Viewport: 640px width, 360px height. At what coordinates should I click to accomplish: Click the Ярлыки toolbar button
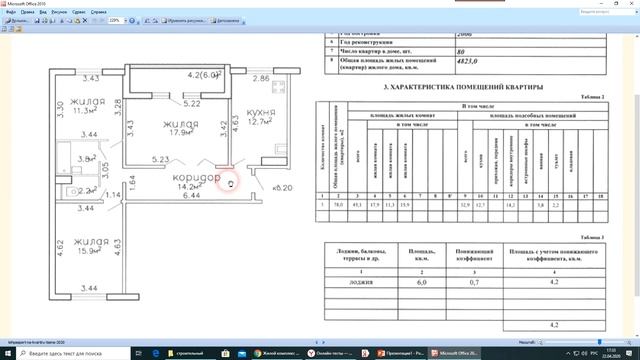coord(16,20)
